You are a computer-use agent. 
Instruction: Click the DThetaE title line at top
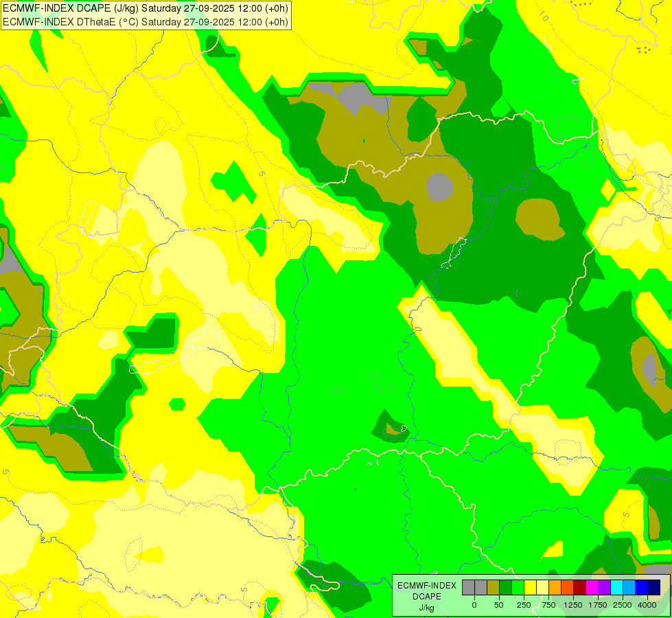[x=146, y=22]
